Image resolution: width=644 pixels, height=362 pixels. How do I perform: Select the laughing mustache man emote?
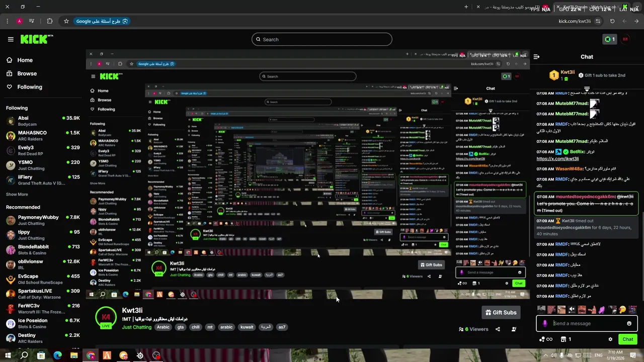point(582,310)
